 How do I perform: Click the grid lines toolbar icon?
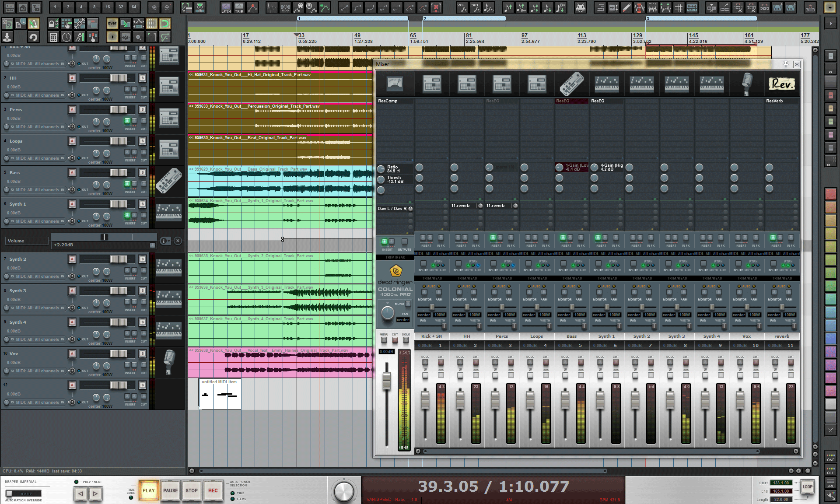click(x=679, y=7)
